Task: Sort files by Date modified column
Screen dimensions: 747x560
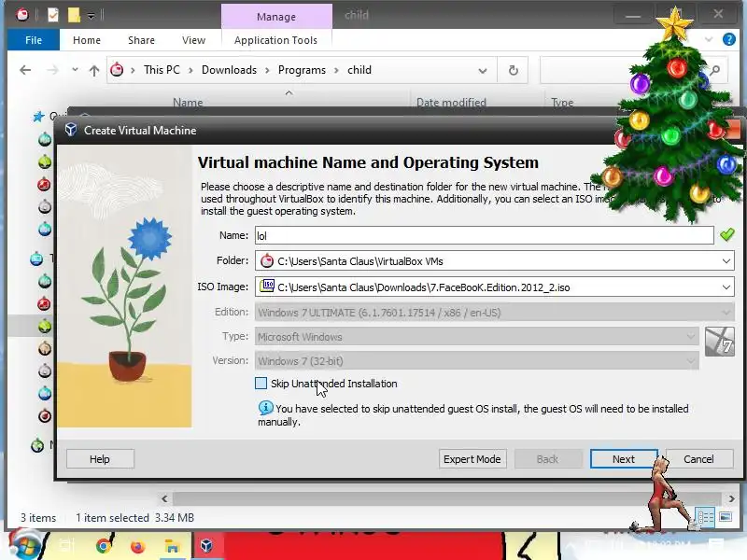Action: click(451, 103)
